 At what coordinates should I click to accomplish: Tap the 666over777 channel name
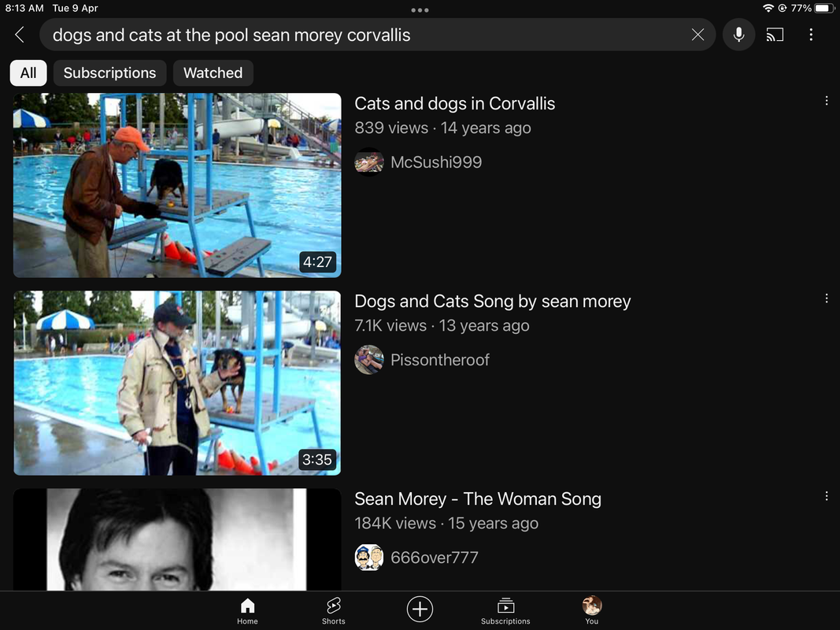435,557
